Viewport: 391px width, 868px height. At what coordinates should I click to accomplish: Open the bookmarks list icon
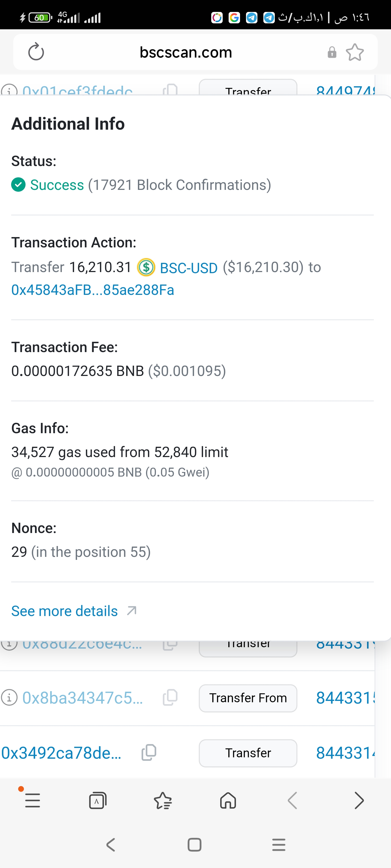coord(163,800)
